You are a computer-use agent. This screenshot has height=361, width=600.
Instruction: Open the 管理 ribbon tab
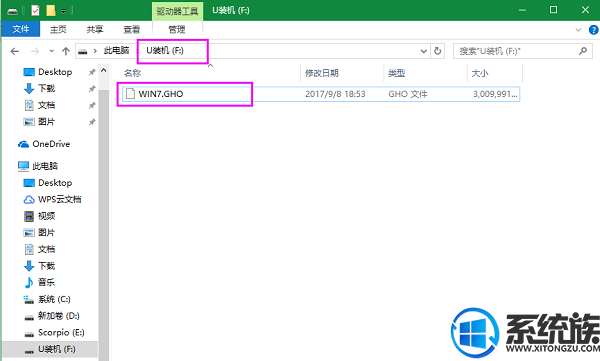pyautogui.click(x=177, y=29)
